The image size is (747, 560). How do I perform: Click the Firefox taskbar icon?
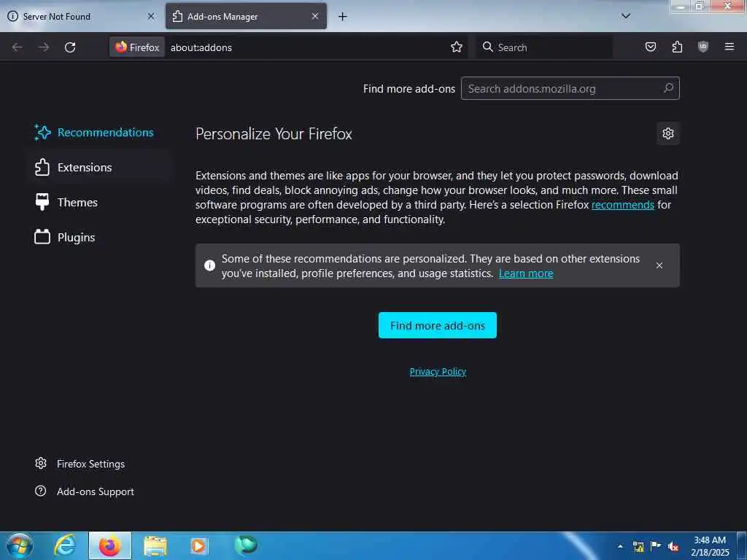110,545
